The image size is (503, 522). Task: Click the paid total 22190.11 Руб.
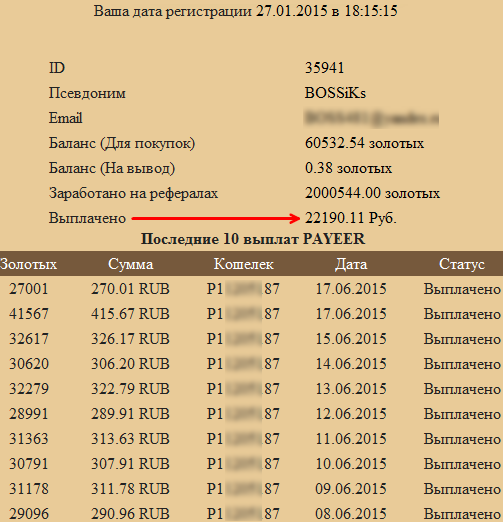tap(351, 218)
